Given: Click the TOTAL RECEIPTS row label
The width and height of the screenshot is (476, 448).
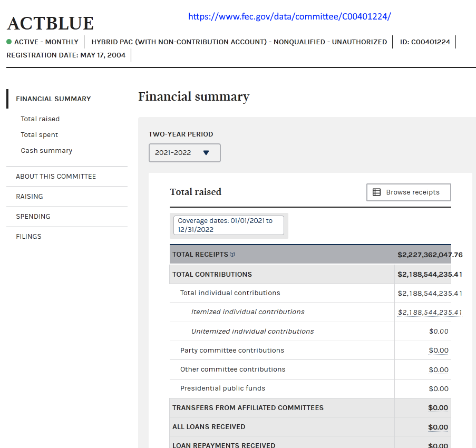Looking at the screenshot, I should pos(200,255).
